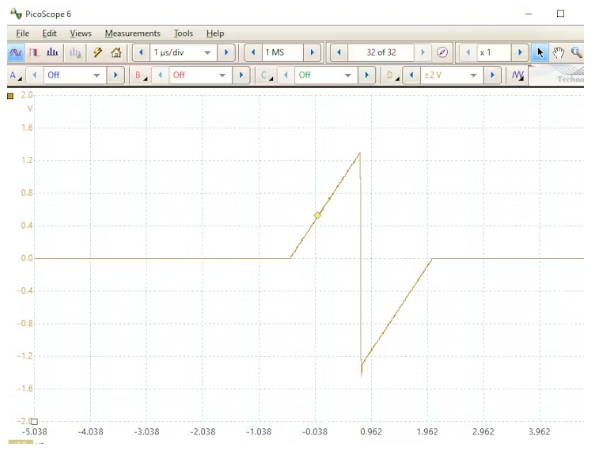Viewport: 600px width, 451px height.
Task: Open Channel C options button
Action: pos(267,75)
